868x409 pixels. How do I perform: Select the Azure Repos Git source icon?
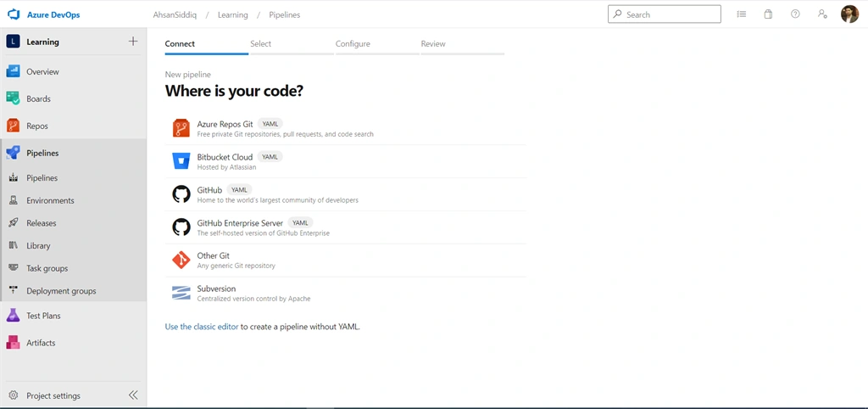[x=181, y=129]
